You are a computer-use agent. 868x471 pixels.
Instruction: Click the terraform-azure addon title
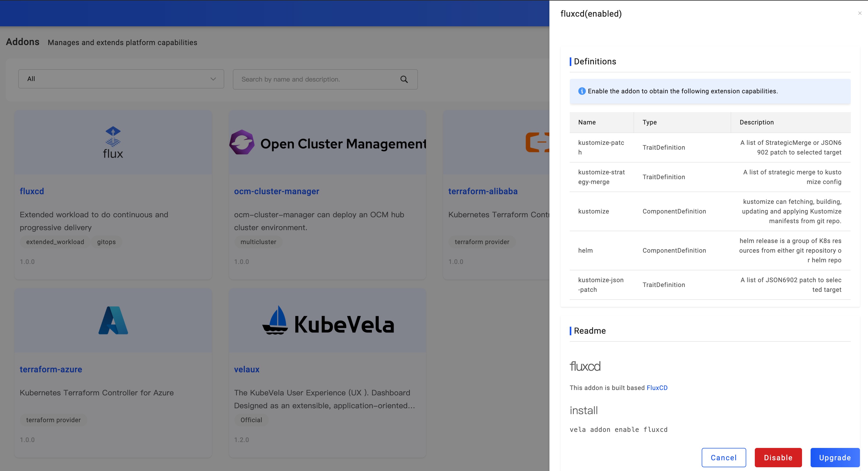(x=51, y=369)
